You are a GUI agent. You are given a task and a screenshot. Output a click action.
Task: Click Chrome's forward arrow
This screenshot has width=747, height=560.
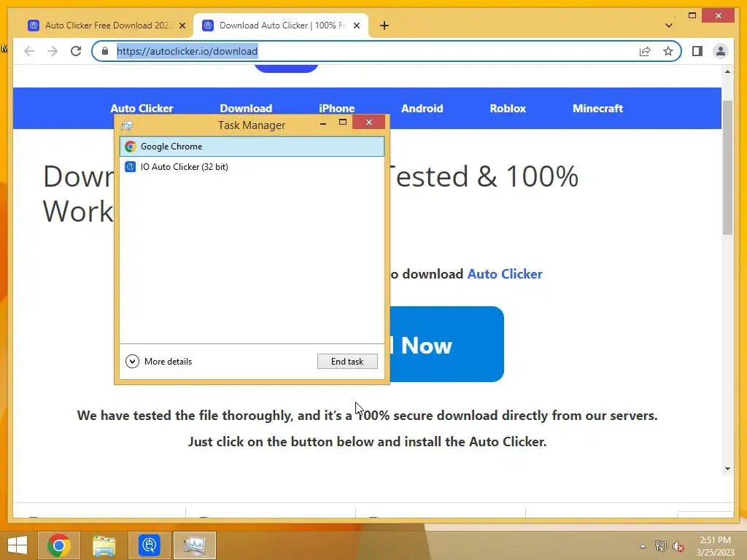tap(53, 51)
